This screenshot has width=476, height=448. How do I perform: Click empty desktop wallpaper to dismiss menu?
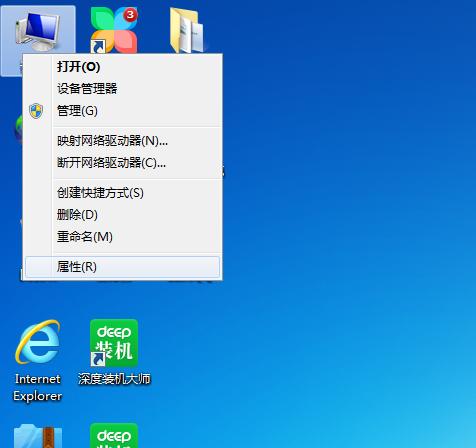pyautogui.click(x=333, y=200)
